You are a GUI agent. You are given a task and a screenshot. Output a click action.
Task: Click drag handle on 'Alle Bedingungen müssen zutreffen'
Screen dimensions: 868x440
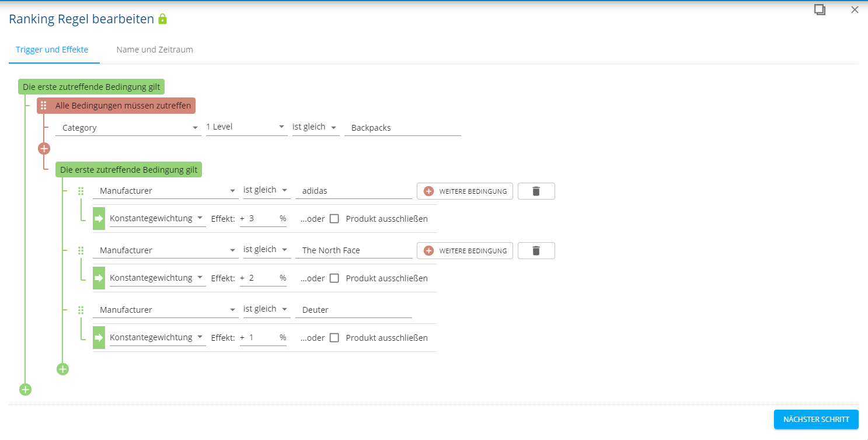(x=44, y=106)
